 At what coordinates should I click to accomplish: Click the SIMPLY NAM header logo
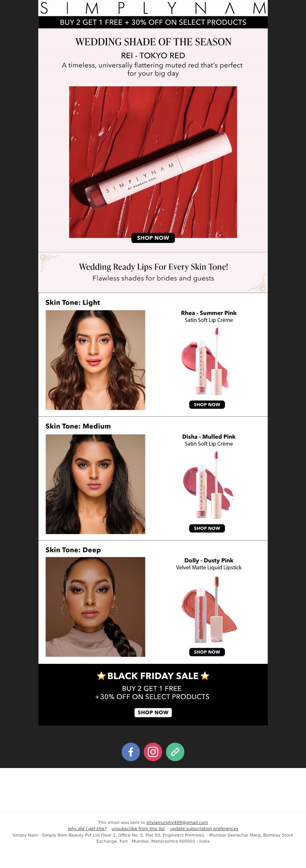point(153,8)
